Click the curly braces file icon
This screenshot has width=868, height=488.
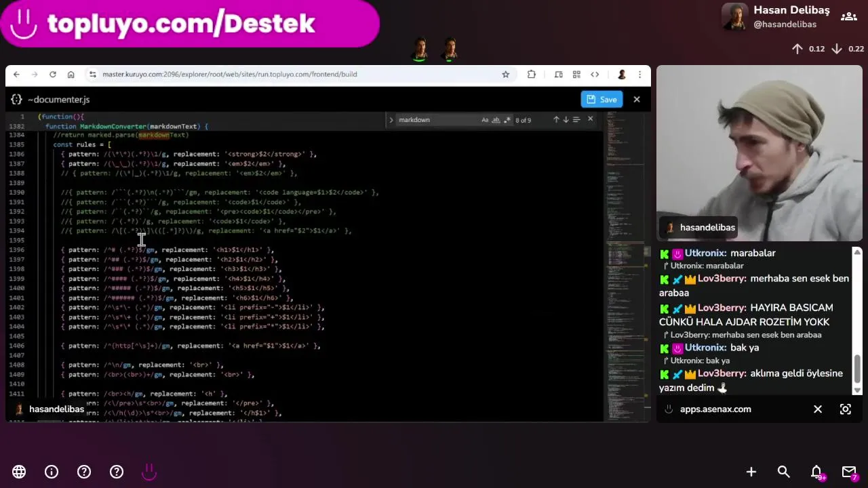pyautogui.click(x=16, y=100)
